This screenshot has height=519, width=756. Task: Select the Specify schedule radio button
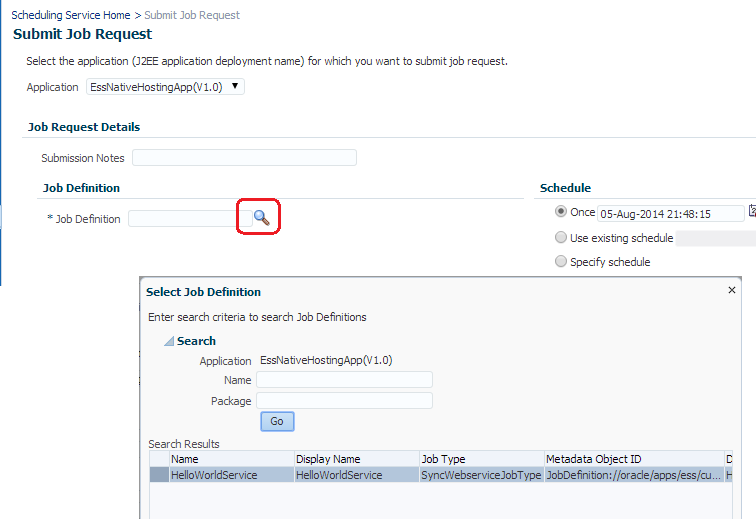pyautogui.click(x=561, y=262)
